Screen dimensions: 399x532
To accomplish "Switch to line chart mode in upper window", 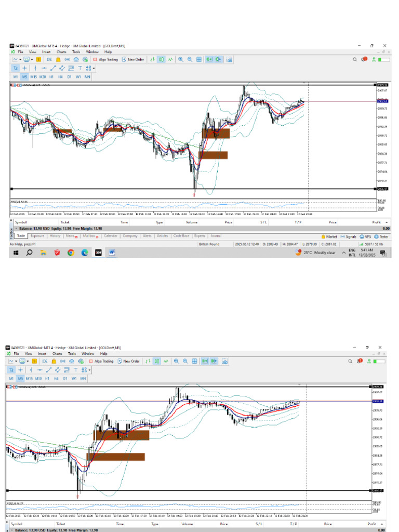I will coord(170,59).
